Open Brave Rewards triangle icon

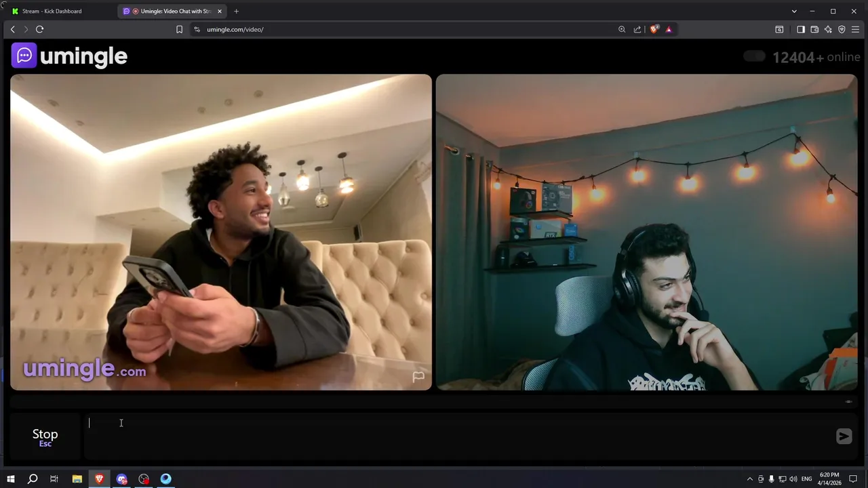(669, 29)
